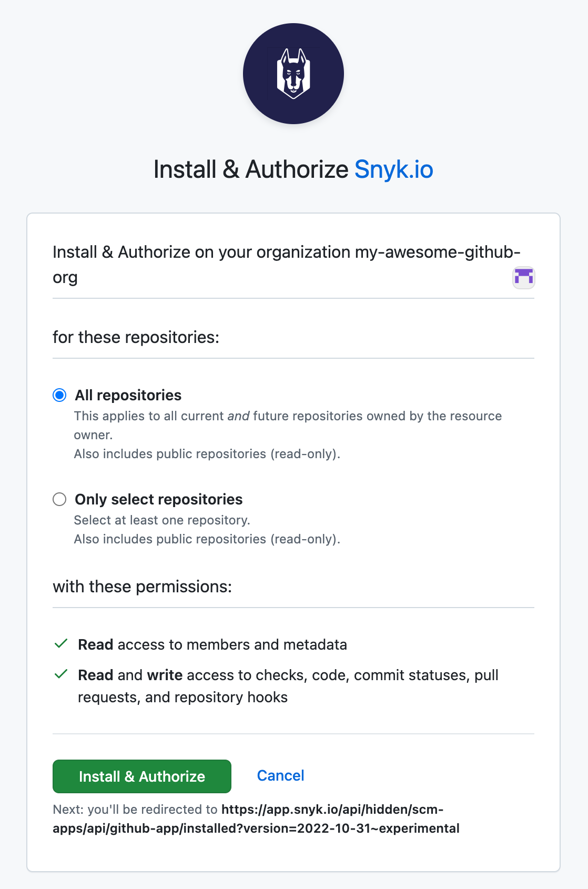Open the Snyk.io link in the title
588x889 pixels.
point(393,169)
